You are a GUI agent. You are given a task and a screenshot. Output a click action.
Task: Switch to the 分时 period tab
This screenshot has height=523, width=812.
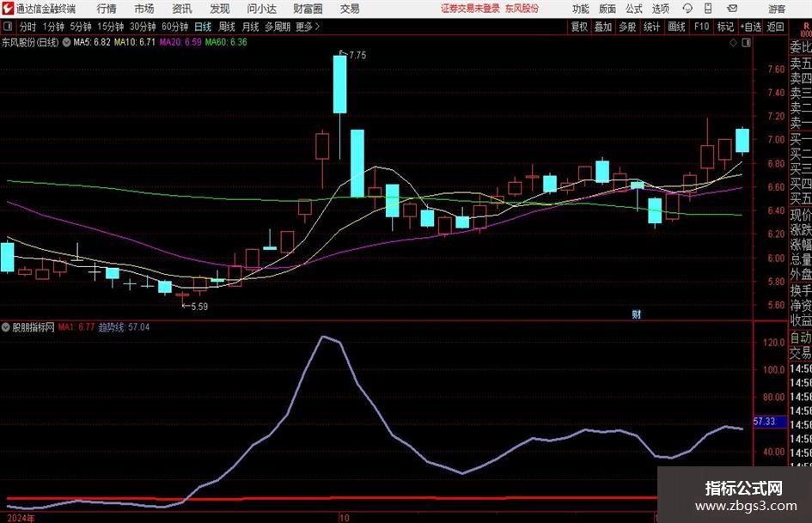coord(28,27)
